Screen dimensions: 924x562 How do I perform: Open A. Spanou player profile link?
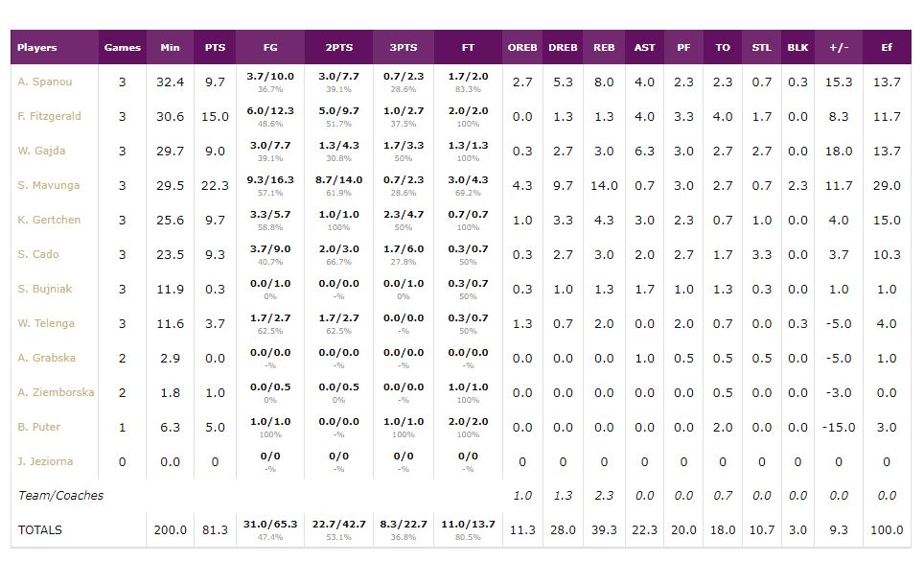pyautogui.click(x=44, y=82)
